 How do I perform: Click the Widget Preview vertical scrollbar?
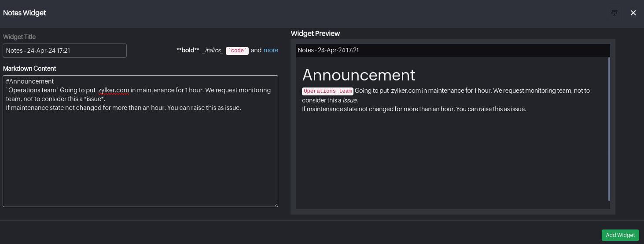pos(609,128)
